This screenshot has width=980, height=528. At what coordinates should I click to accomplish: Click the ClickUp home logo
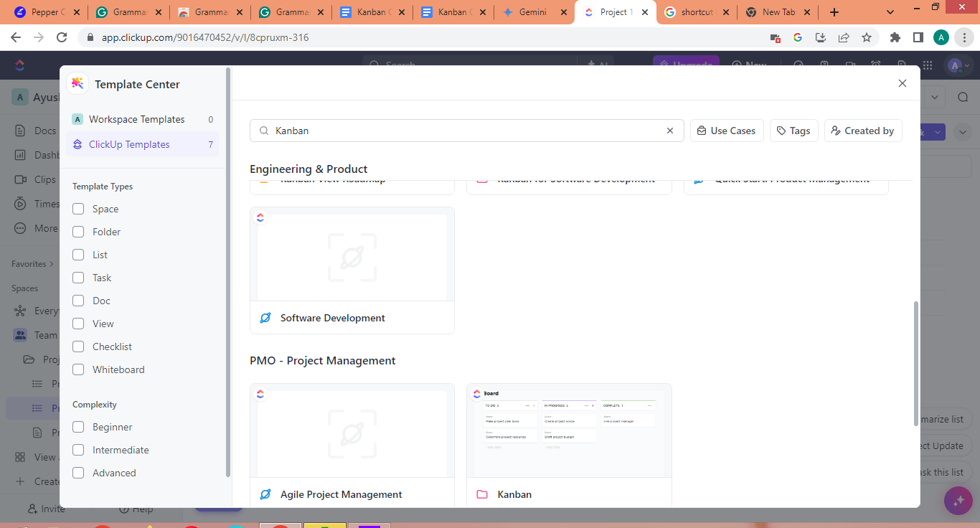pos(19,65)
